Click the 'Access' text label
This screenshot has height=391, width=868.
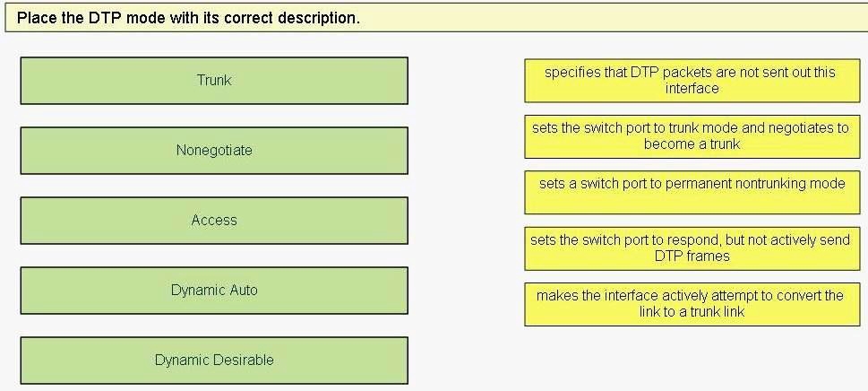214,221
